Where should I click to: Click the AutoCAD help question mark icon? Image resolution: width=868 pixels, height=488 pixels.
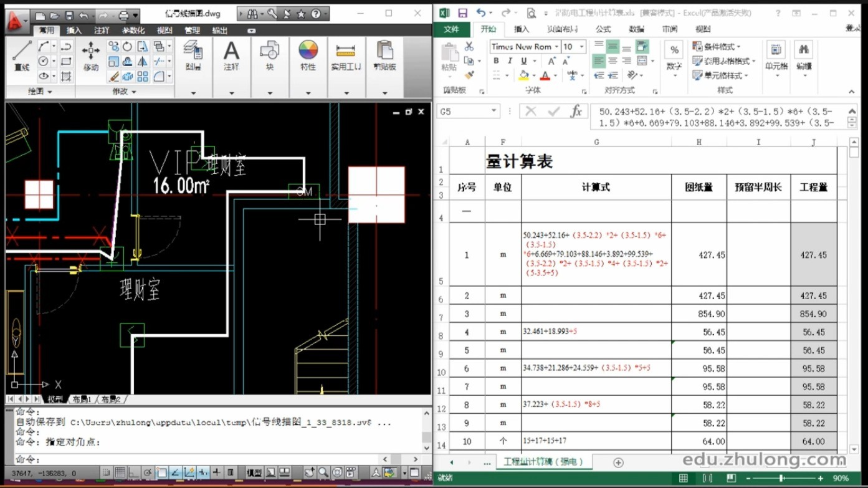[x=315, y=14]
